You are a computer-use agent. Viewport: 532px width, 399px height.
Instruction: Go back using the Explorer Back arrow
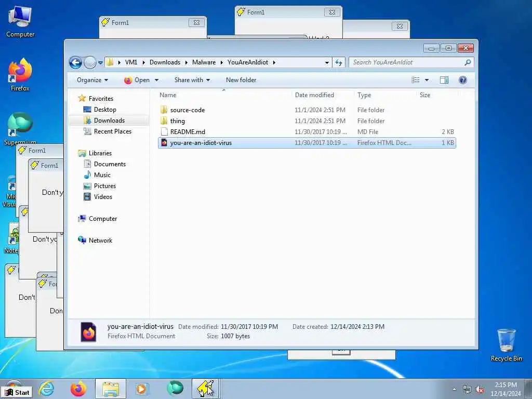click(x=75, y=62)
